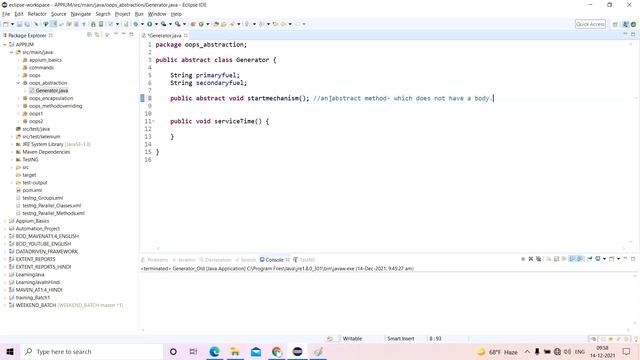
Task: Select the oops_encapsulation package
Action: 51,98
